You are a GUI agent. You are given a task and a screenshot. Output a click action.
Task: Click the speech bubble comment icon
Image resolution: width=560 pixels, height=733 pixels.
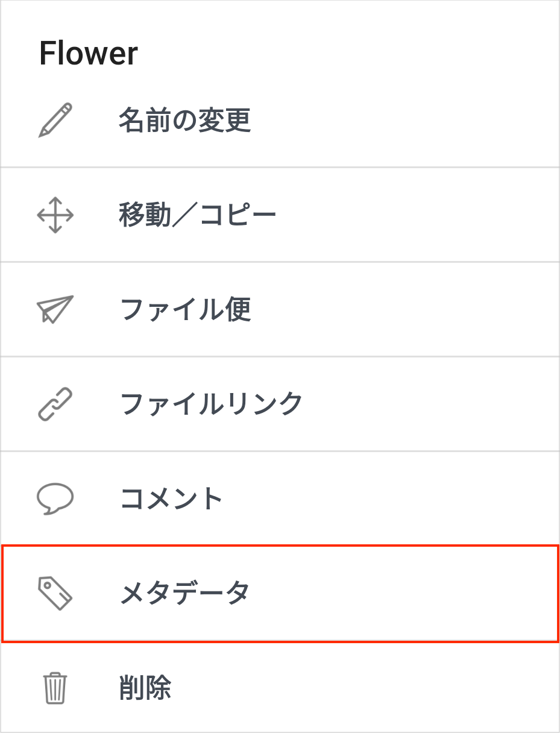(55, 499)
